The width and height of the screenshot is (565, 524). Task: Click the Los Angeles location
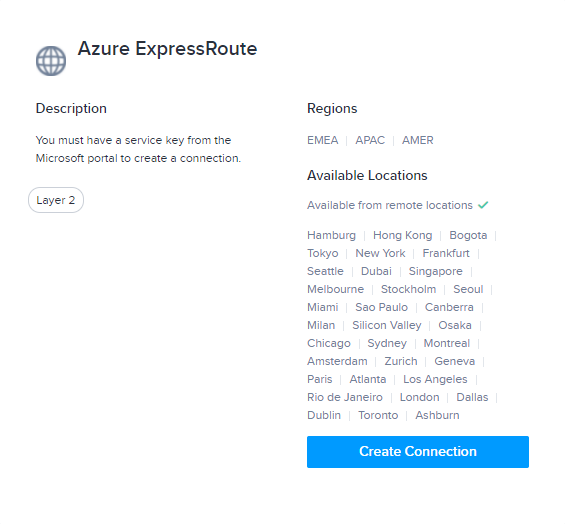[435, 379]
